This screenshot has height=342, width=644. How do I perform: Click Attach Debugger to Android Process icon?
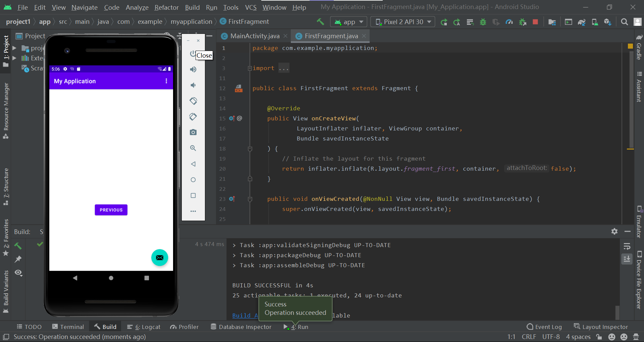coord(522,22)
